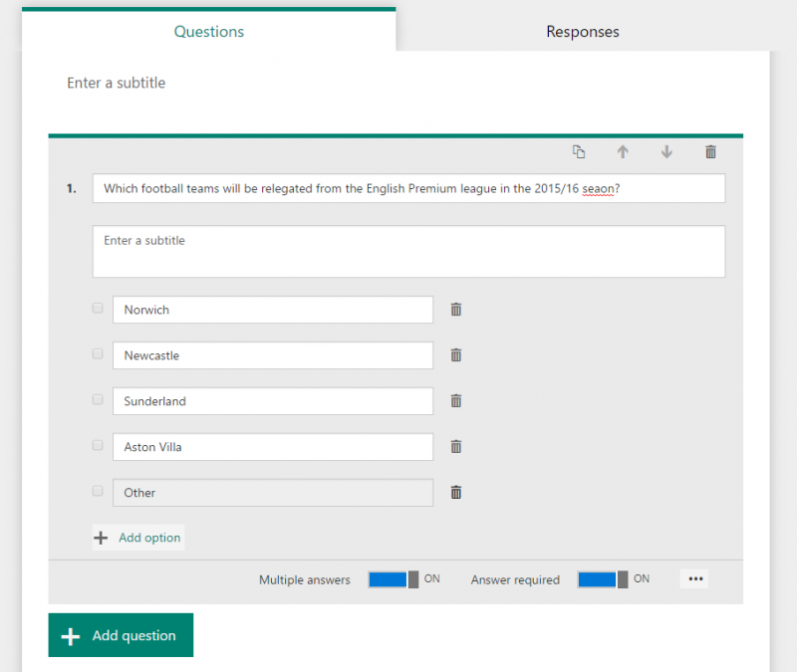Open the Questions tab

208,31
